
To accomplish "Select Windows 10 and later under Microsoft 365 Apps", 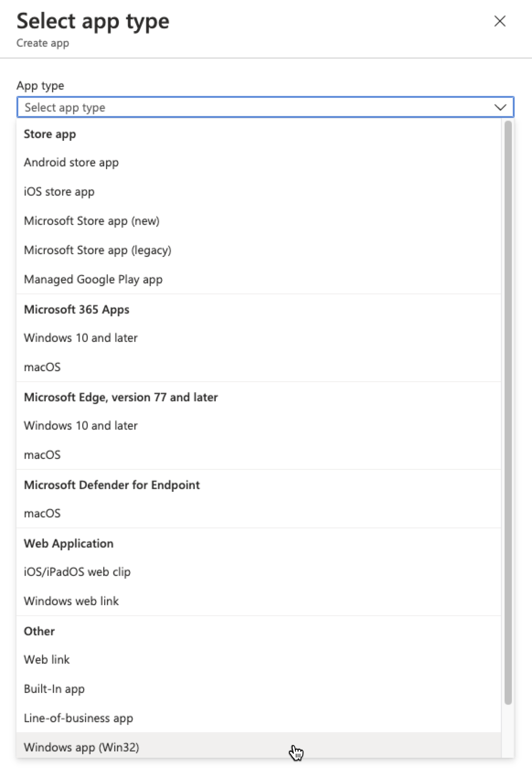I will [x=259, y=338].
